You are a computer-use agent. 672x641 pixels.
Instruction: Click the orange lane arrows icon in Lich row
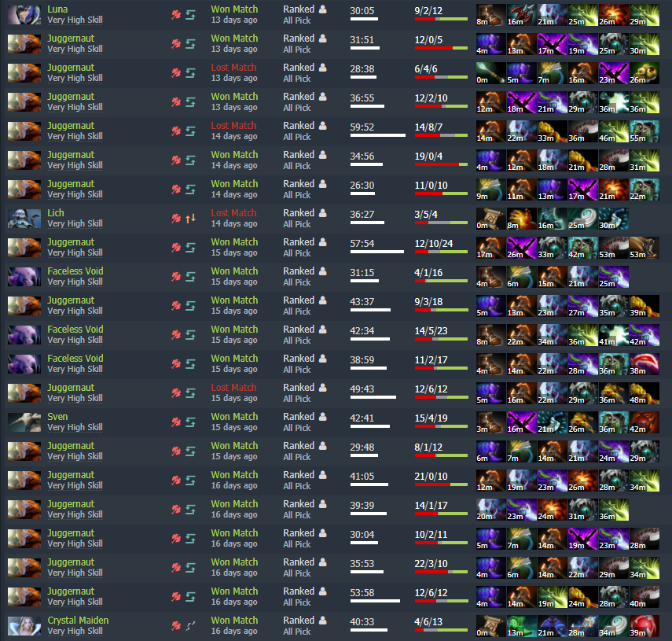[191, 219]
